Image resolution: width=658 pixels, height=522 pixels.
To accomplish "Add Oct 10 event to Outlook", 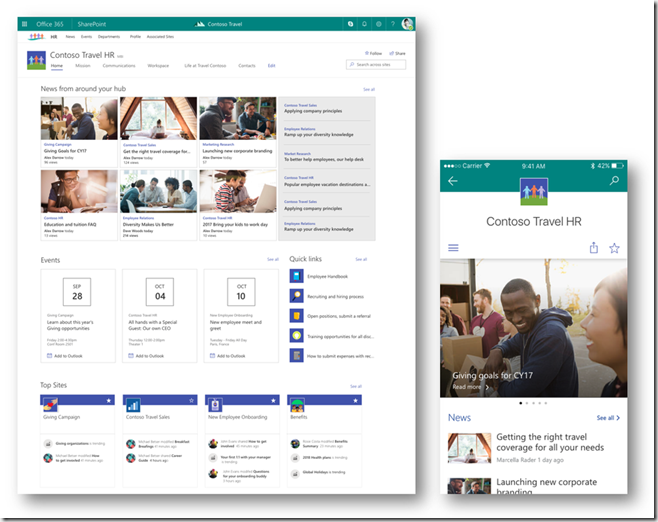I will click(227, 356).
